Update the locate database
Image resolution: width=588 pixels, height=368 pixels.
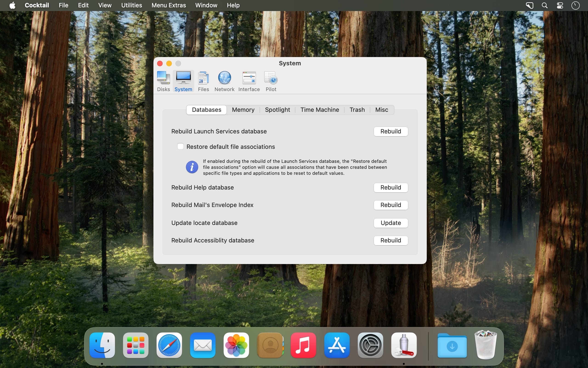(x=390, y=223)
